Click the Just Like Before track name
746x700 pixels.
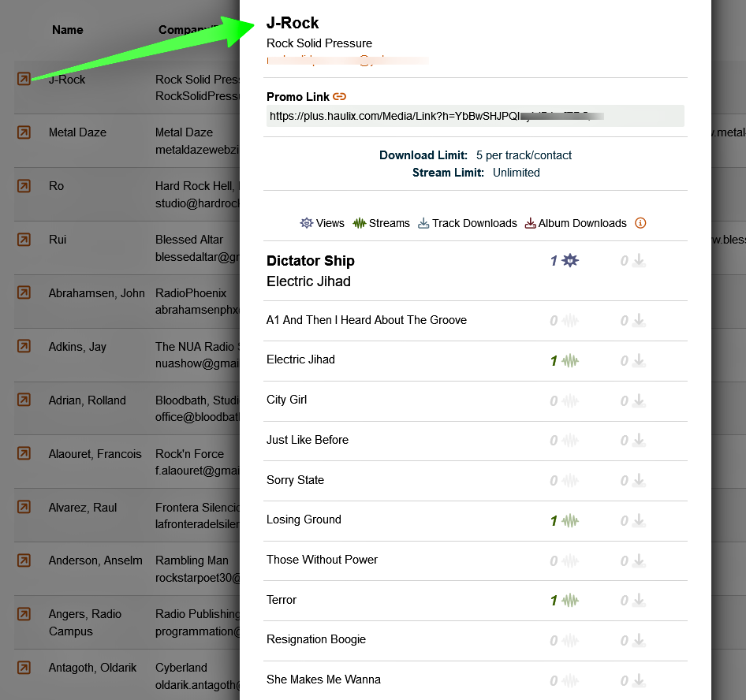308,440
